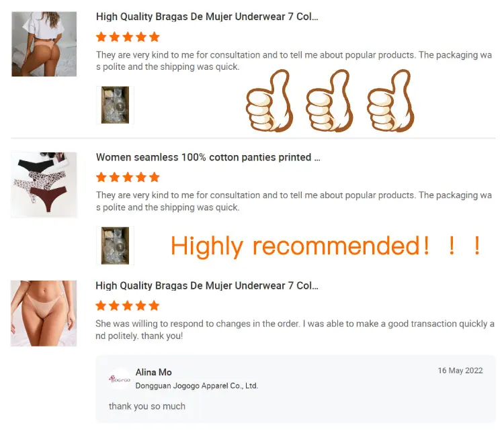Image resolution: width=504 pixels, height=431 pixels.
Task: Click the seamless cotton panties product image
Action: coord(44,185)
